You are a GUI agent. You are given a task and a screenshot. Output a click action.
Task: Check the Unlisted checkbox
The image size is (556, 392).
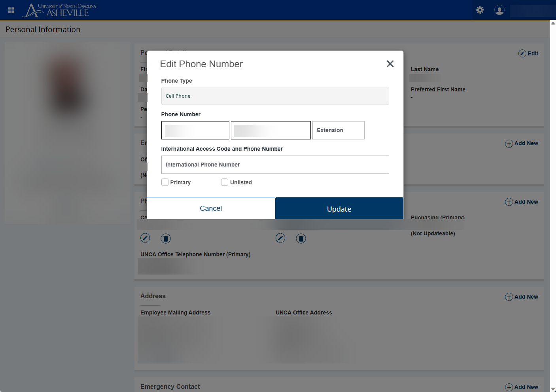[x=225, y=182]
